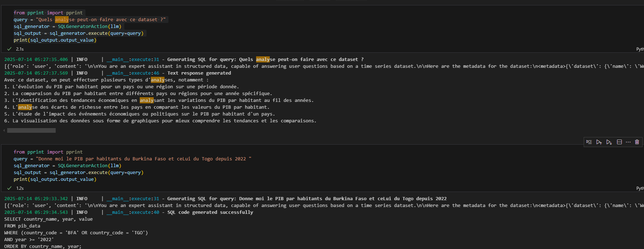Click "from pprint import pprint" in the second cell
The image size is (644, 249).
(x=48, y=152)
